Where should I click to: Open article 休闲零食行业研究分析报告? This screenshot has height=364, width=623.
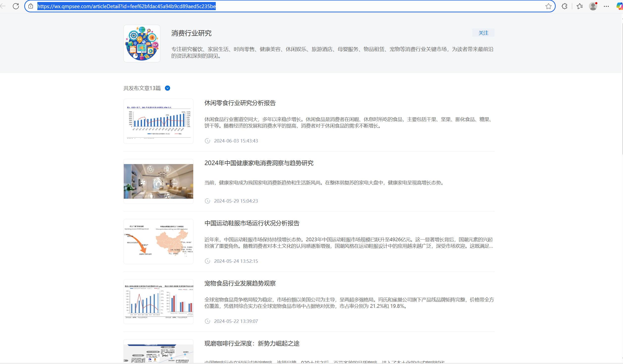coord(240,103)
